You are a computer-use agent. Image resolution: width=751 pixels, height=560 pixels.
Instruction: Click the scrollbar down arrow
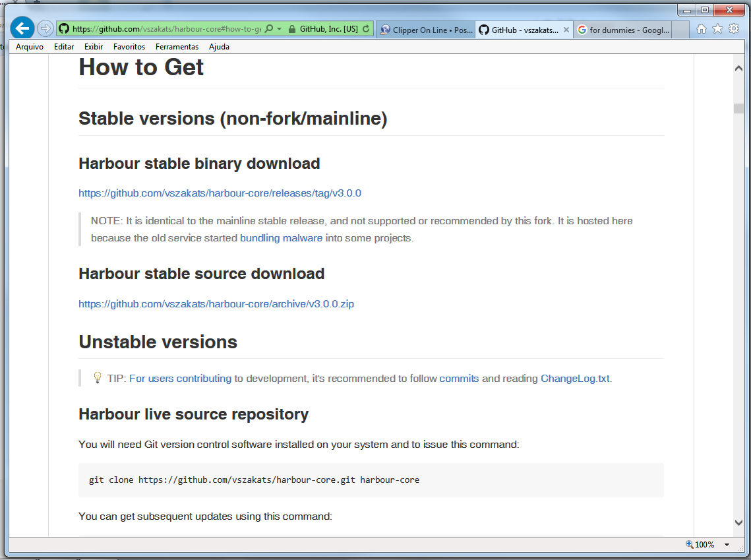(739, 523)
